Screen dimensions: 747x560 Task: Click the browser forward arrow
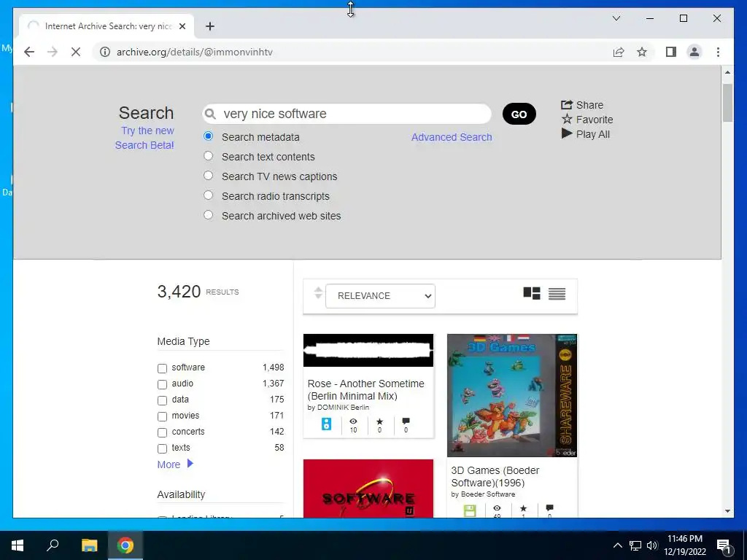click(x=53, y=52)
